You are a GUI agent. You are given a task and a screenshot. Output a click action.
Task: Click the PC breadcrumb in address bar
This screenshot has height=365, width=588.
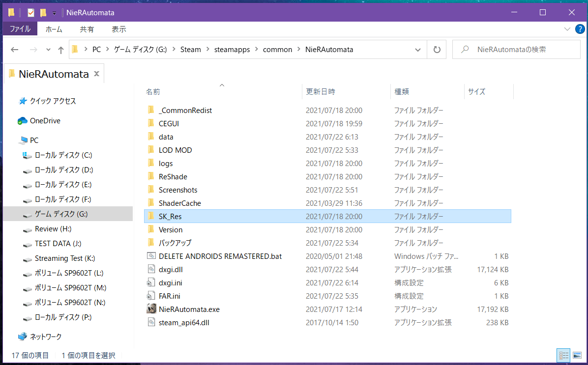pyautogui.click(x=97, y=50)
